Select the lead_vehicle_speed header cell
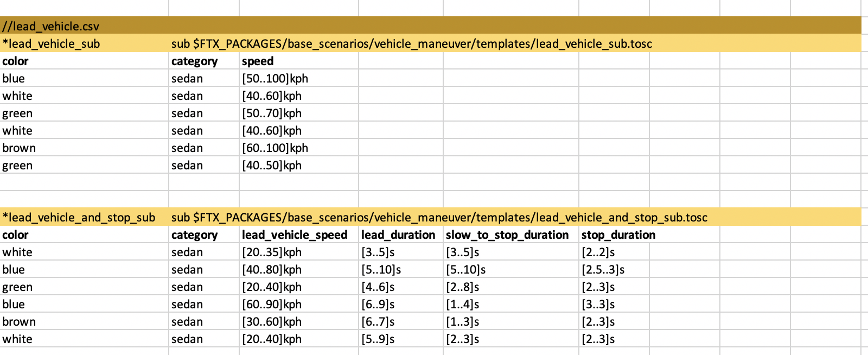This screenshot has width=868, height=355. (x=295, y=235)
